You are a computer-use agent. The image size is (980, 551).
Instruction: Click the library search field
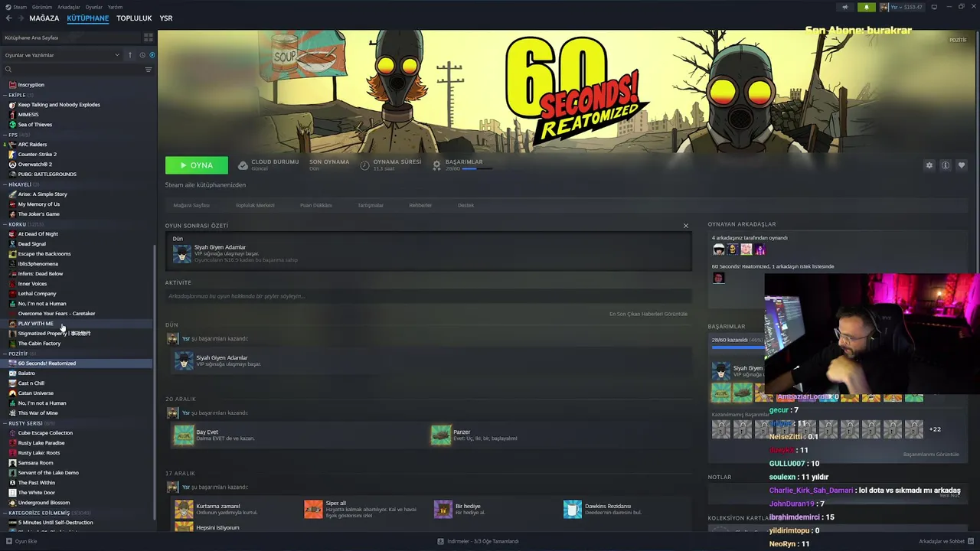(x=73, y=70)
